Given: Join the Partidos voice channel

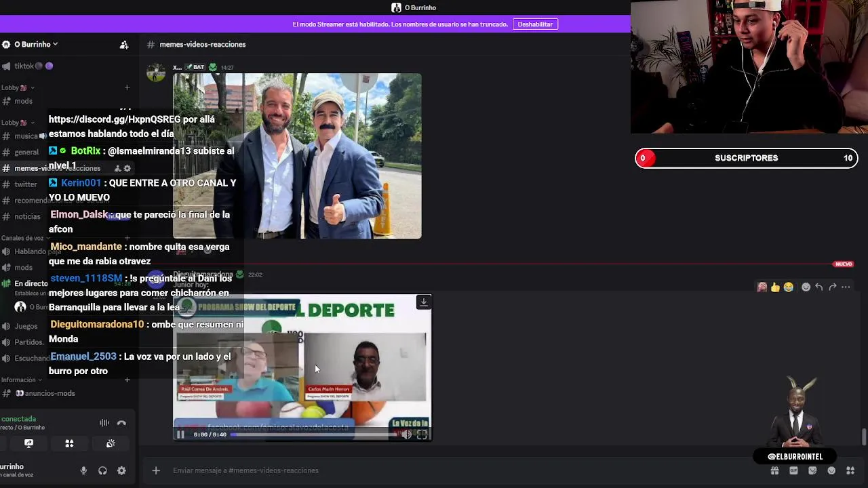Looking at the screenshot, I should 28,342.
